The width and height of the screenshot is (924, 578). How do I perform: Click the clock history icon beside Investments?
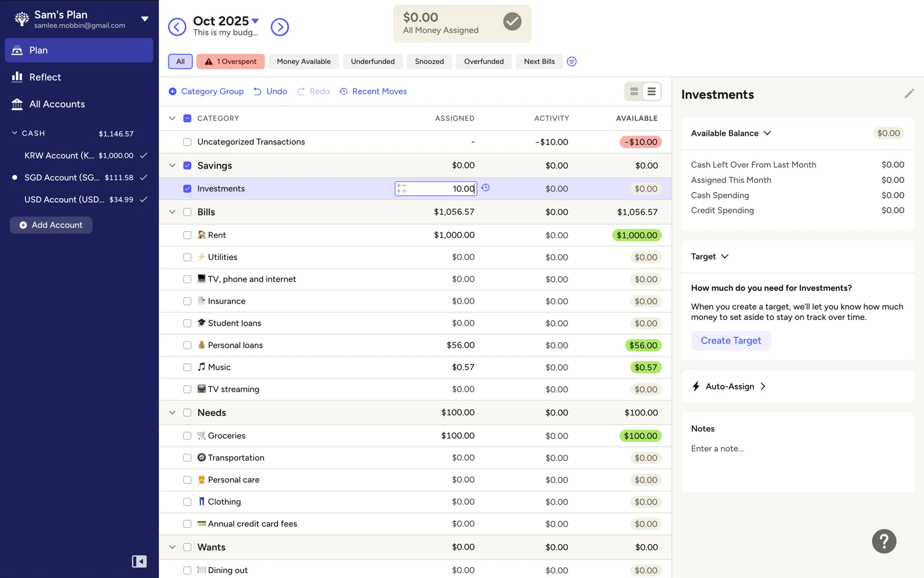486,188
